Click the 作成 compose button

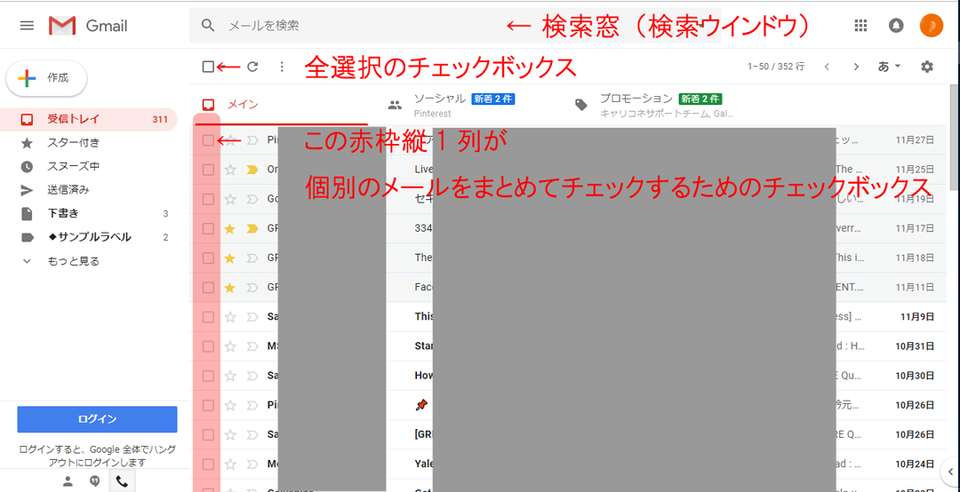[47, 78]
